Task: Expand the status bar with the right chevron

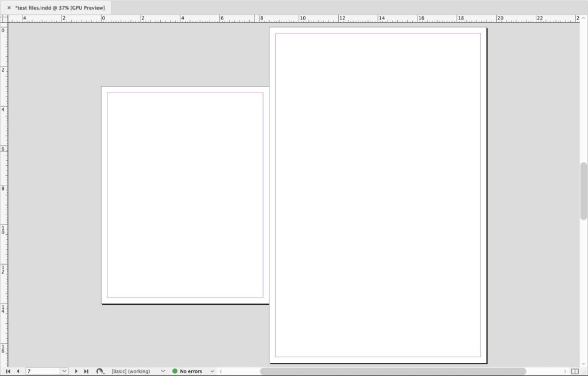Action: [220, 371]
